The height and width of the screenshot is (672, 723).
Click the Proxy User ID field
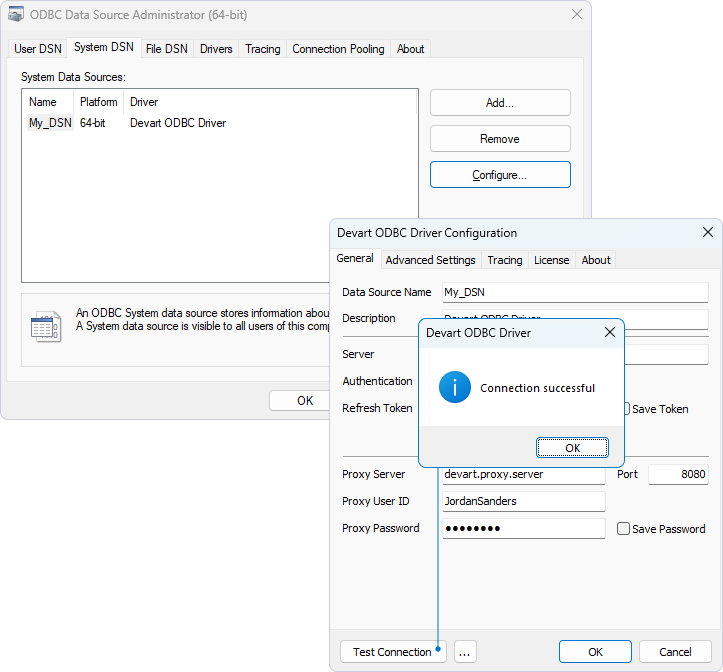(523, 501)
